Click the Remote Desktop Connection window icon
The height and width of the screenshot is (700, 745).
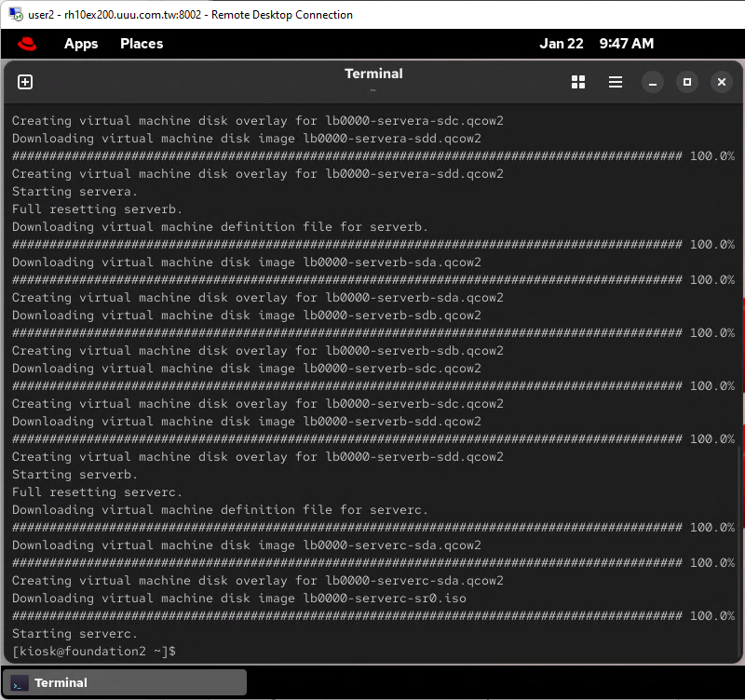tap(14, 14)
